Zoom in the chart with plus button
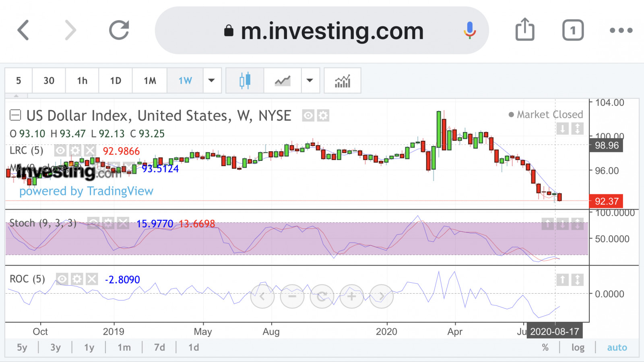The height and width of the screenshot is (362, 644). (x=352, y=297)
